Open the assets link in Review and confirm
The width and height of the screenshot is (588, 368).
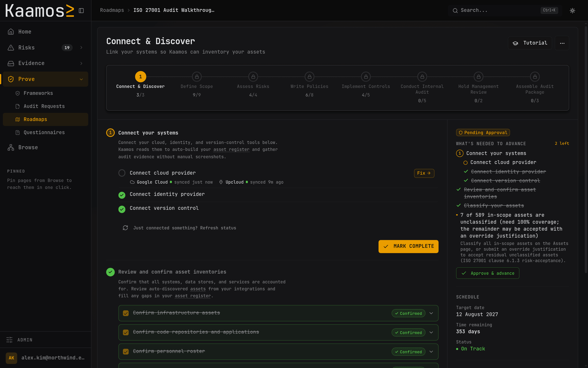pyautogui.click(x=198, y=289)
